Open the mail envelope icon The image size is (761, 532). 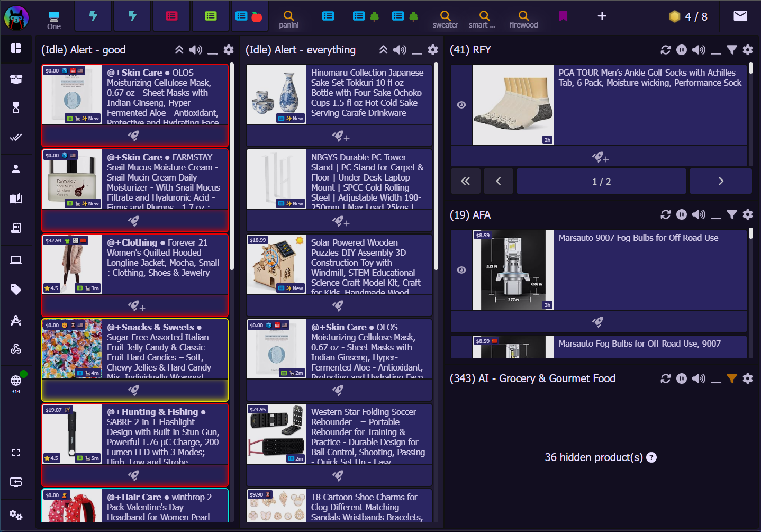coord(740,16)
